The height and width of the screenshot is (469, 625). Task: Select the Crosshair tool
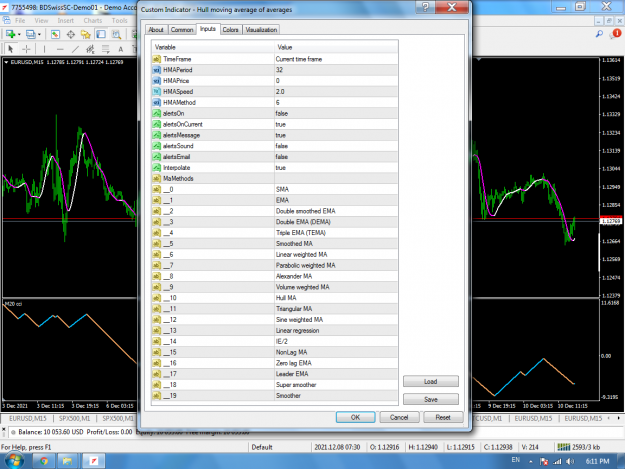click(26, 49)
